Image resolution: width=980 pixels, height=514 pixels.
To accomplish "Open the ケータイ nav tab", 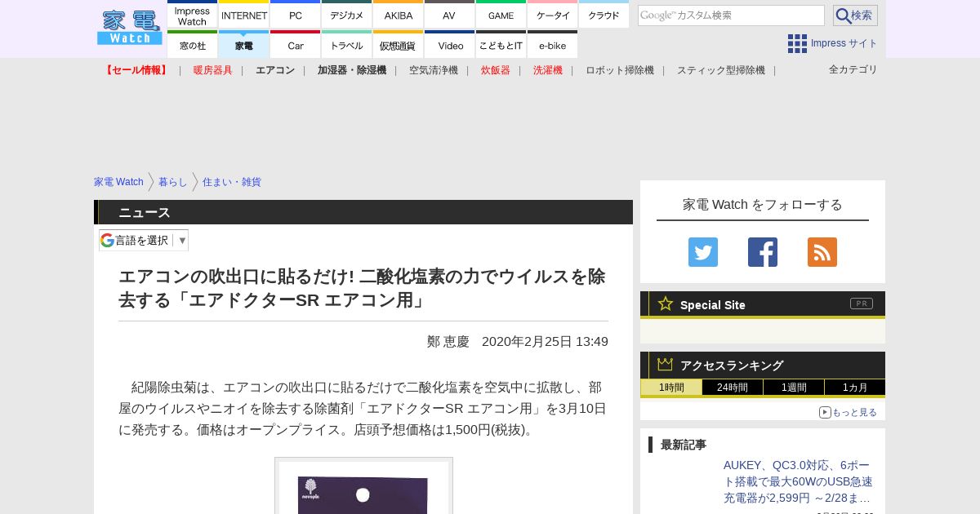I will 553,15.
